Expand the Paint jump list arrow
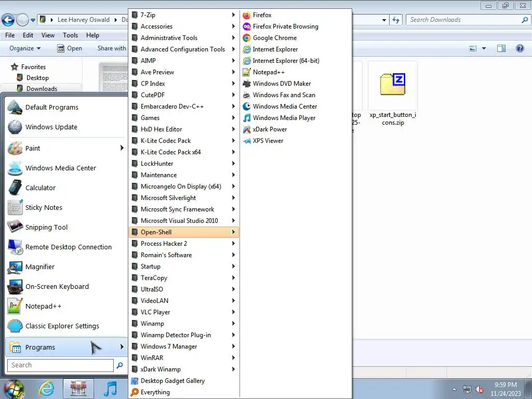This screenshot has height=399, width=532. pyautogui.click(x=122, y=148)
